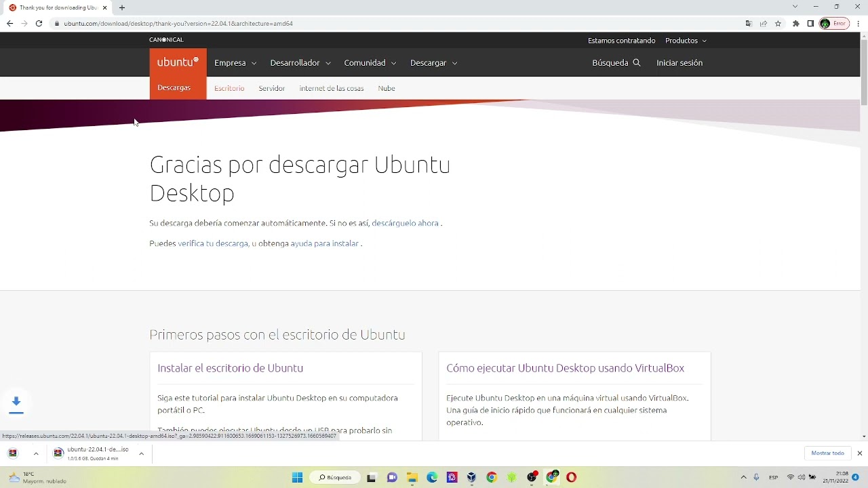Select the Descargas section tab
This screenshot has width=868, height=488.
click(x=174, y=88)
